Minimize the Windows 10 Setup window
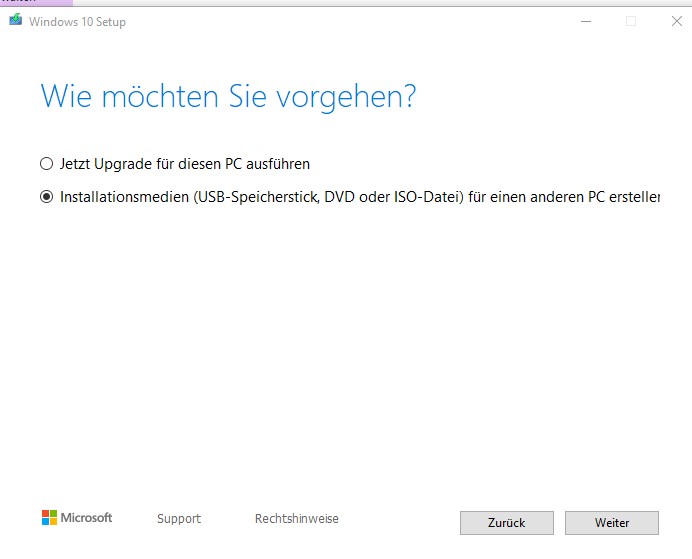 pos(586,21)
